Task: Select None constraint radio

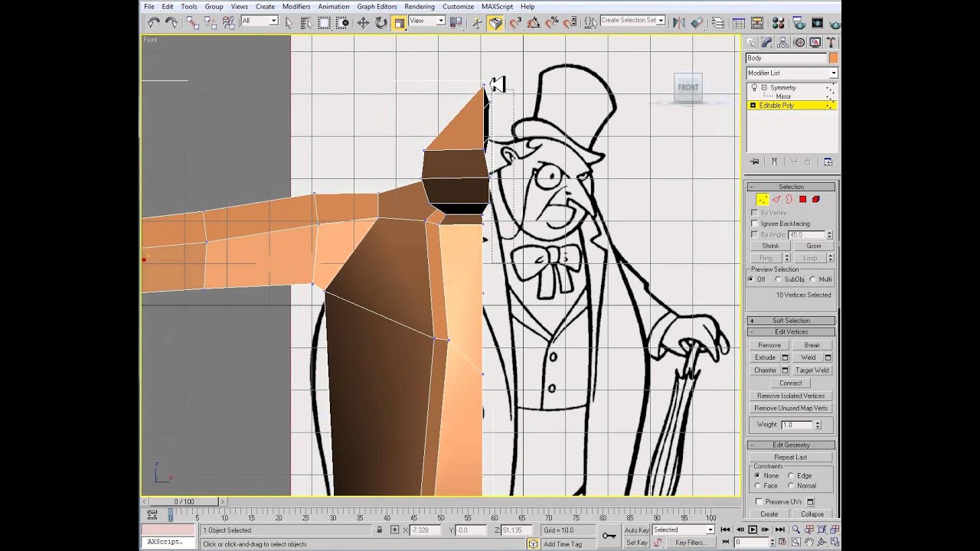Action: pyautogui.click(x=757, y=475)
